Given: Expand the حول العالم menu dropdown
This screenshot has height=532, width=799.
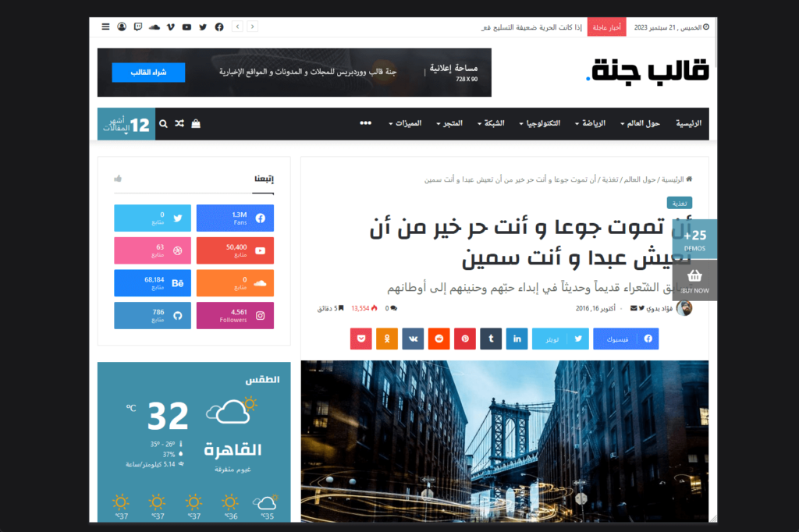Looking at the screenshot, I should coord(640,123).
